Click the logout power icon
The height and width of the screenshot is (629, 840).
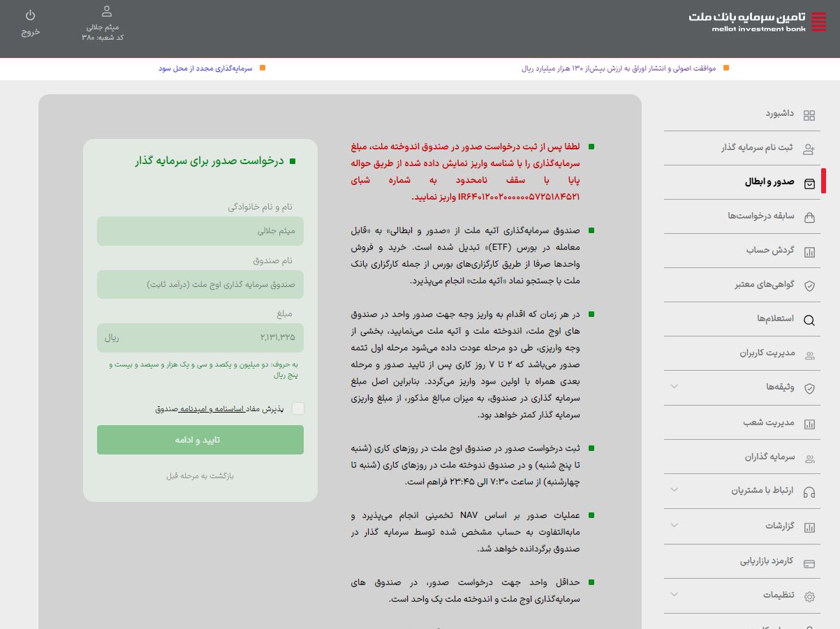click(x=30, y=15)
